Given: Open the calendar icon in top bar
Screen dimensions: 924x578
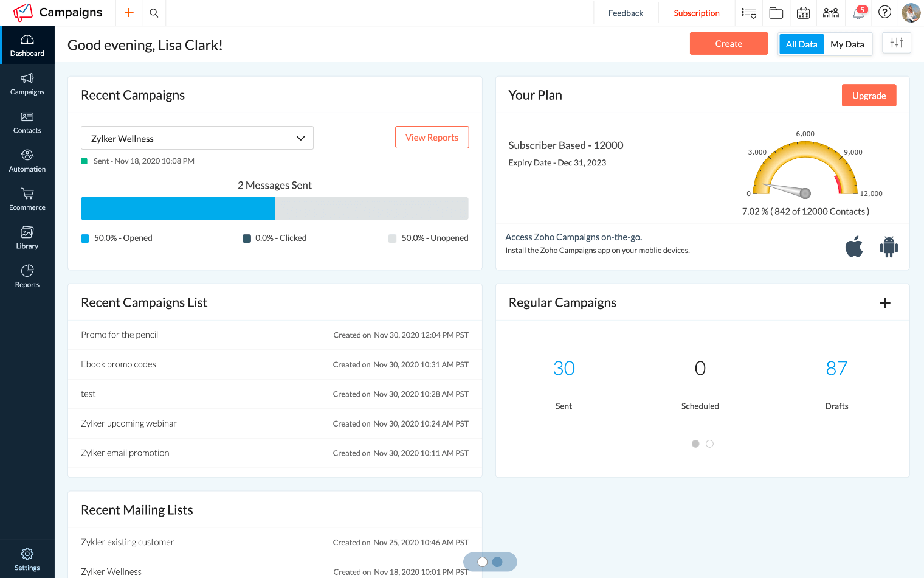Looking at the screenshot, I should point(803,13).
